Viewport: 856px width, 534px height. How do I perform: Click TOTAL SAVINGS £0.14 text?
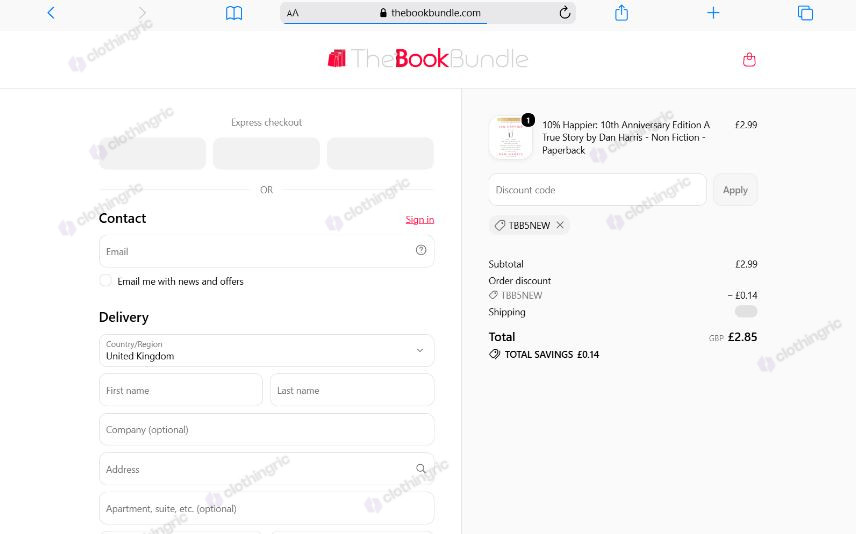pyautogui.click(x=551, y=354)
